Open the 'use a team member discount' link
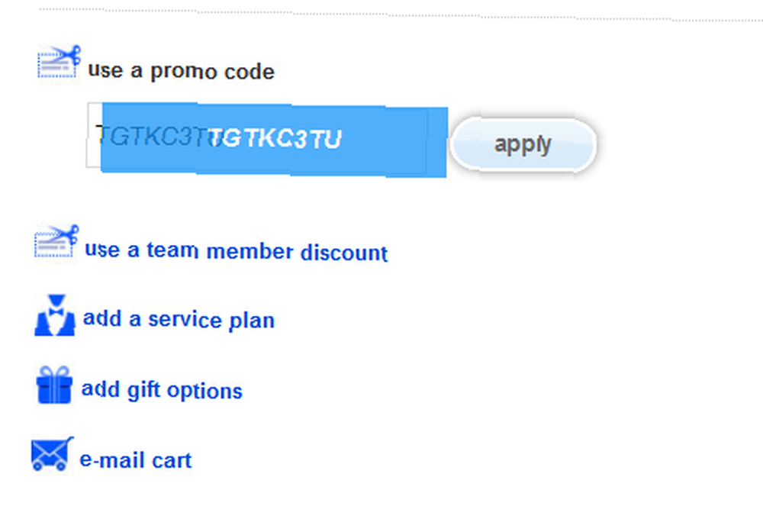This screenshot has width=763, height=532. (x=236, y=251)
